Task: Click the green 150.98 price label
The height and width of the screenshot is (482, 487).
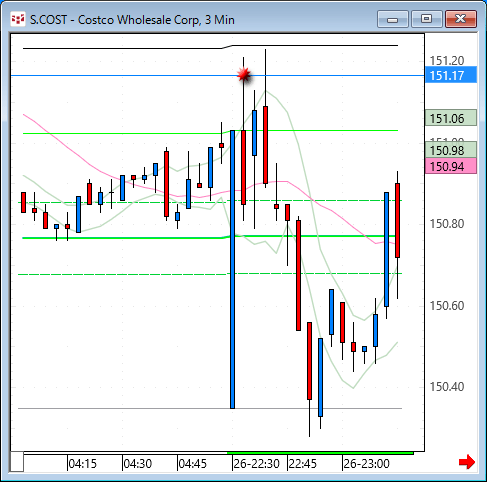Action: click(x=451, y=150)
